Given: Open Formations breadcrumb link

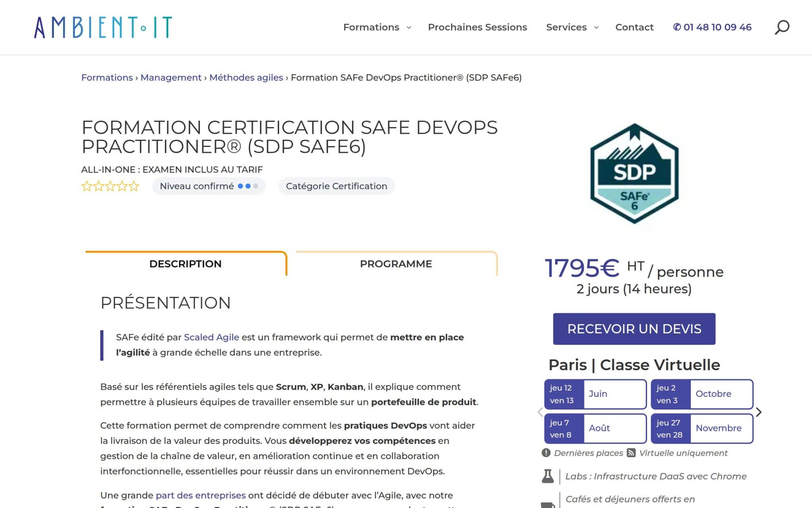Looking at the screenshot, I should click(x=107, y=77).
